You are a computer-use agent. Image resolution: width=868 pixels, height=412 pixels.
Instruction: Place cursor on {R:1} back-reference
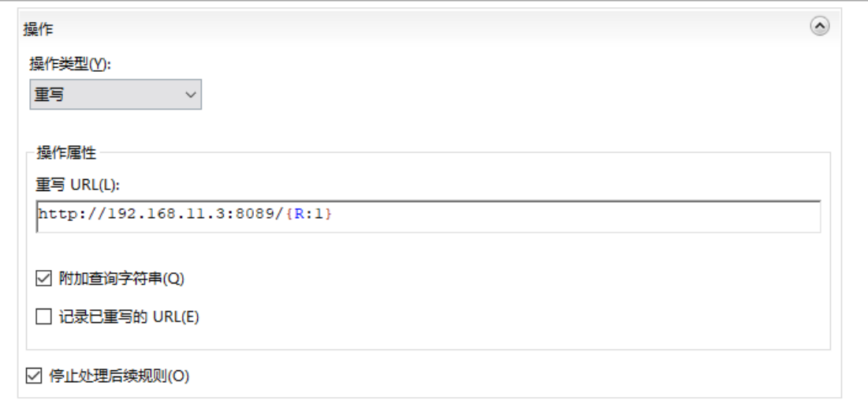click(309, 213)
